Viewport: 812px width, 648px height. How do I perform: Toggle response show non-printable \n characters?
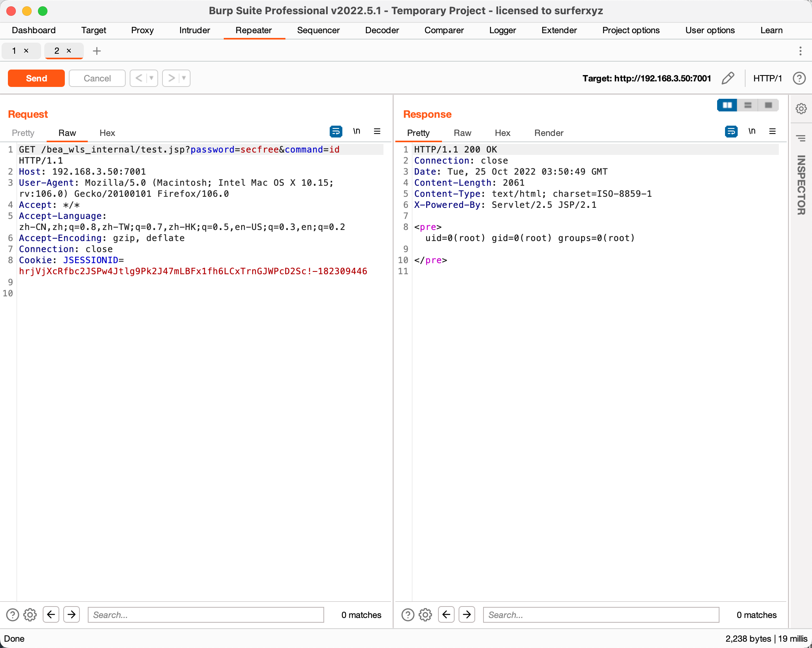pos(752,132)
